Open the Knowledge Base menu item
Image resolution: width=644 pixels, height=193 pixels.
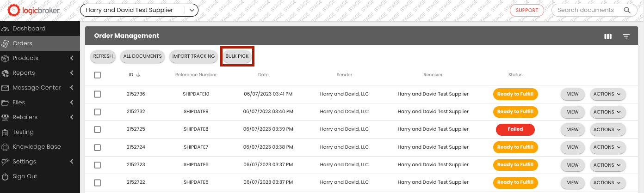pos(37,147)
